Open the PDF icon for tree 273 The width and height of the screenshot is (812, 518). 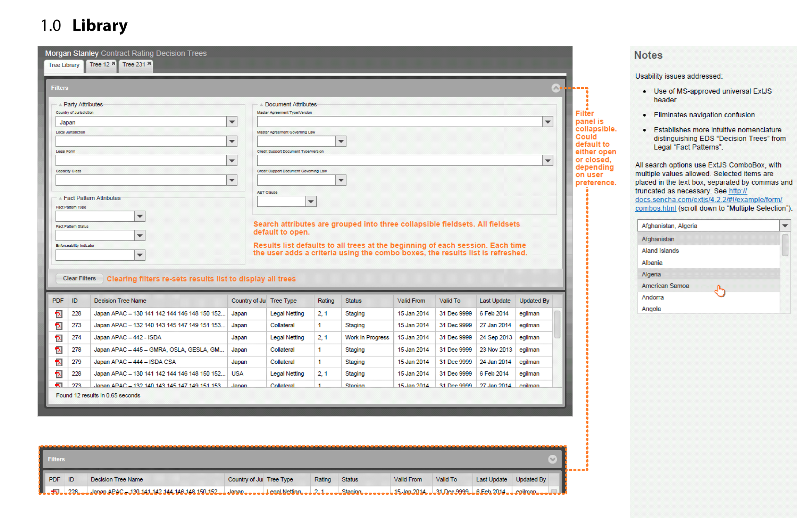point(59,325)
